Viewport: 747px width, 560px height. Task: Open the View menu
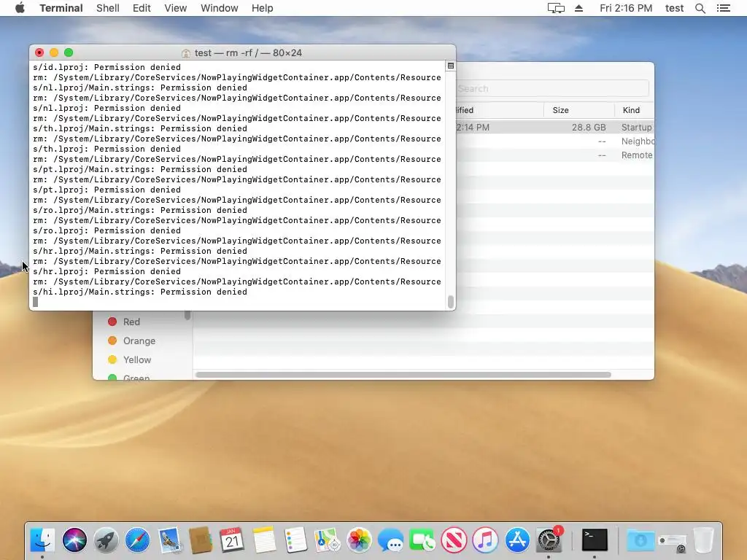[x=175, y=8]
